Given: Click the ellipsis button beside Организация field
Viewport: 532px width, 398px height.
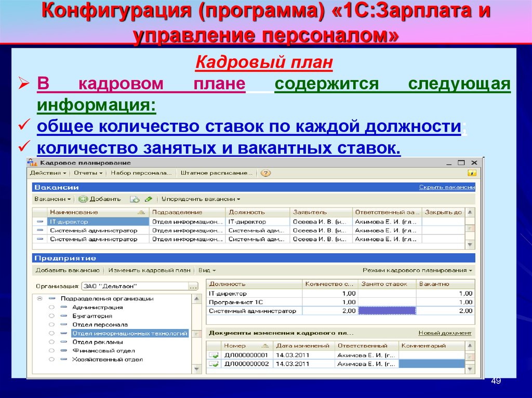Looking at the screenshot, I should coord(193,286).
